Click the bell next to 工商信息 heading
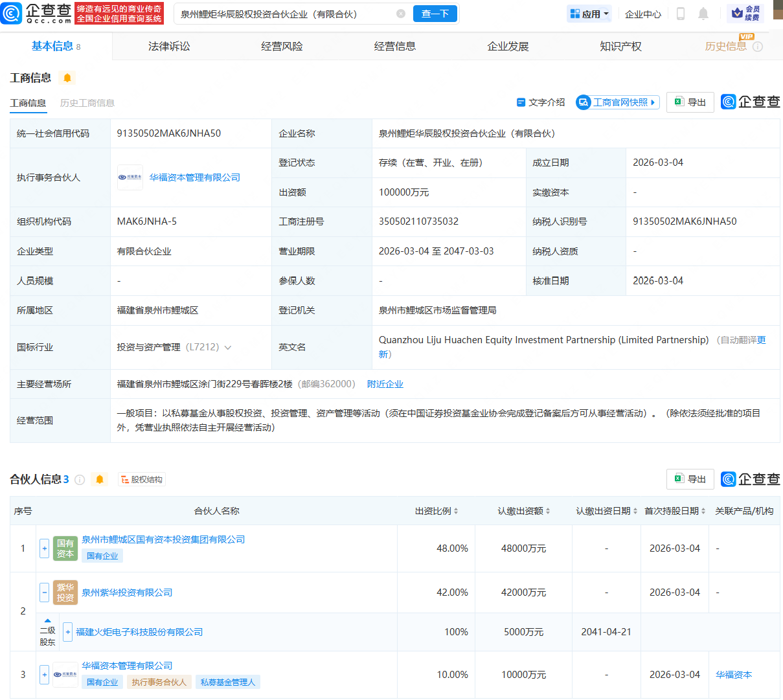 (x=67, y=78)
